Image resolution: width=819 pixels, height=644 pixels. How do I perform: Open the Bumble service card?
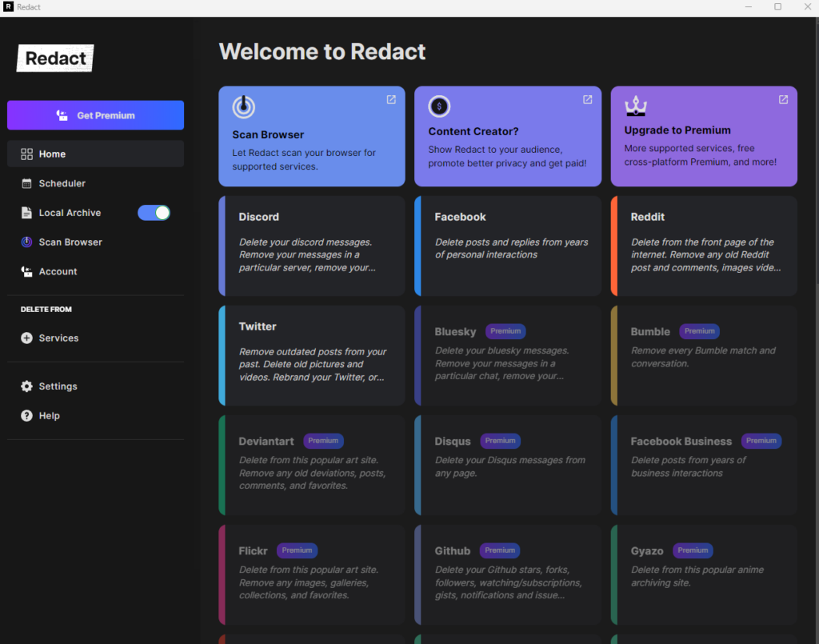pyautogui.click(x=704, y=356)
